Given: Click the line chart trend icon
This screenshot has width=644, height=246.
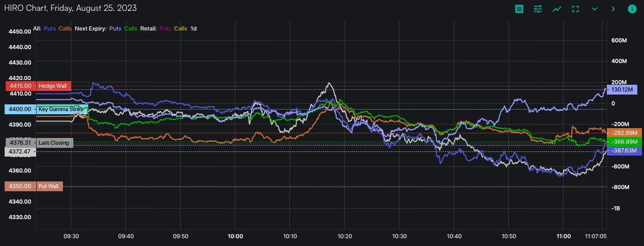Looking at the screenshot, I should point(557,9).
